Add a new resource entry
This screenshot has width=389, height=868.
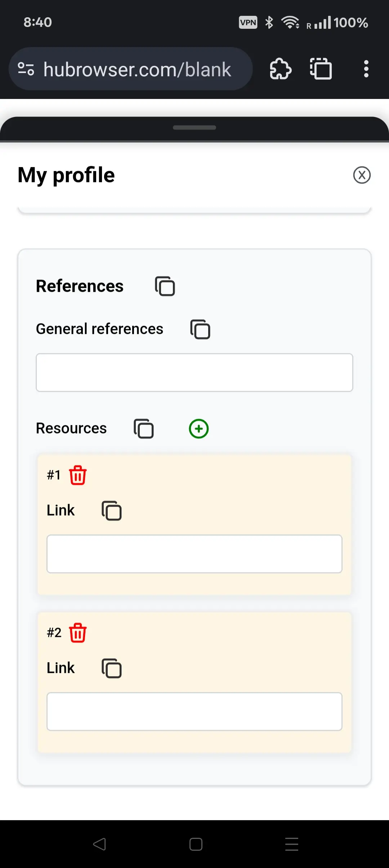(199, 429)
